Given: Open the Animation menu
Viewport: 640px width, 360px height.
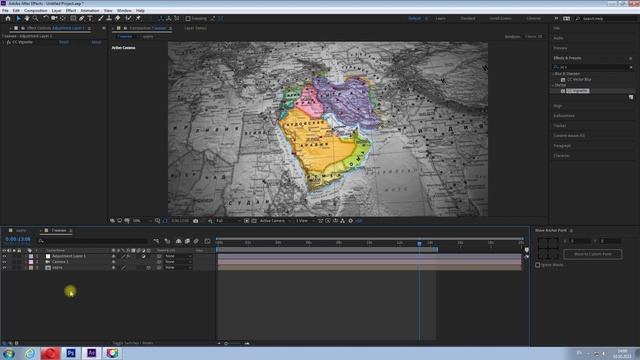Looking at the screenshot, I should click(90, 11).
